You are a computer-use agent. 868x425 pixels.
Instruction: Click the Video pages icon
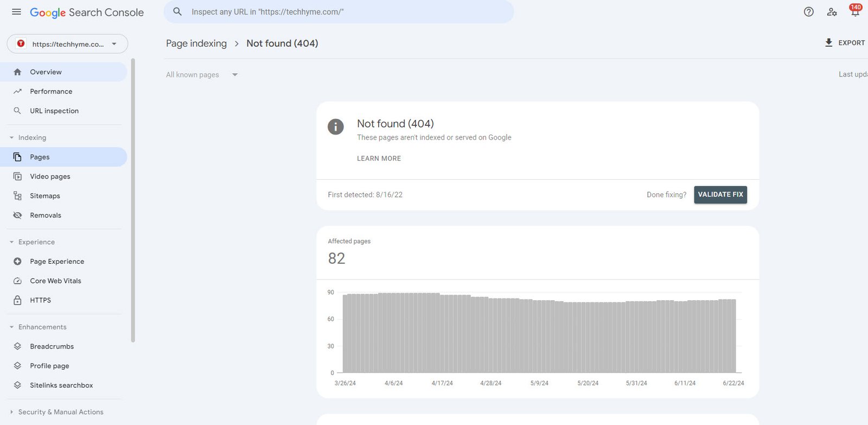17,176
